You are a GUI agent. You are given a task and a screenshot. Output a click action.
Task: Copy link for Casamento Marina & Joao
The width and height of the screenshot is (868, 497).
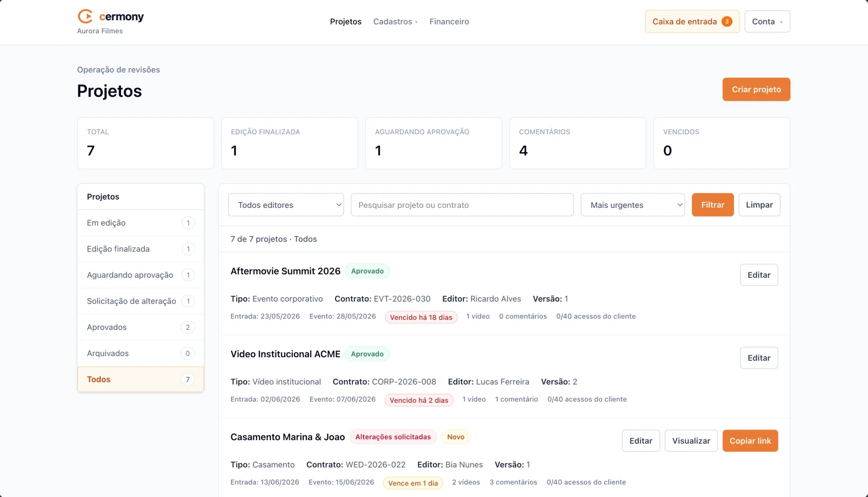pos(750,441)
